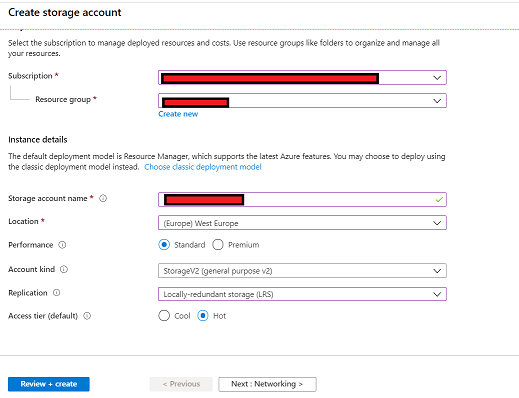This screenshot has width=519, height=398.
Task: Select Standard performance radio button
Action: 164,245
